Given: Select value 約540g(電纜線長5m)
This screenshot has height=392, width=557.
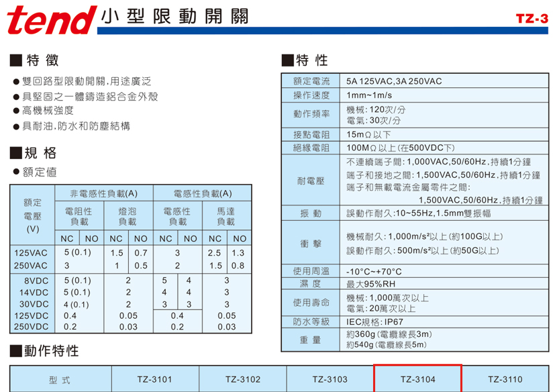Looking at the screenshot, I should (387, 345).
